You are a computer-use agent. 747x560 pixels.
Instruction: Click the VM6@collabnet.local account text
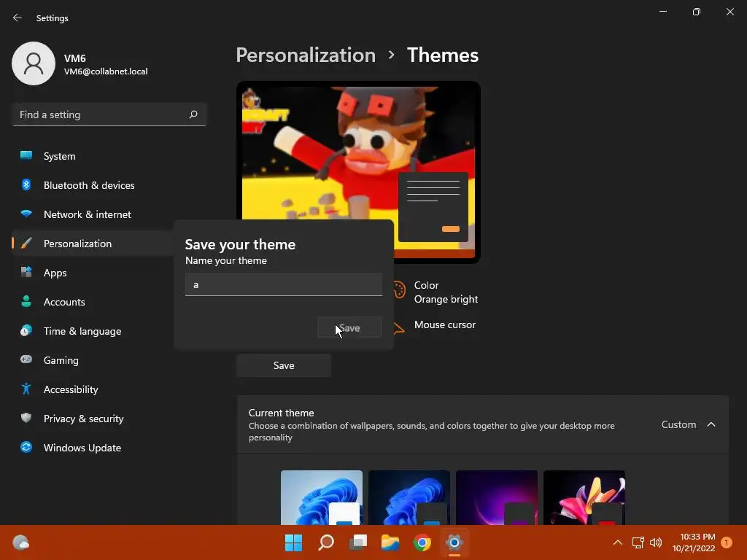click(106, 71)
